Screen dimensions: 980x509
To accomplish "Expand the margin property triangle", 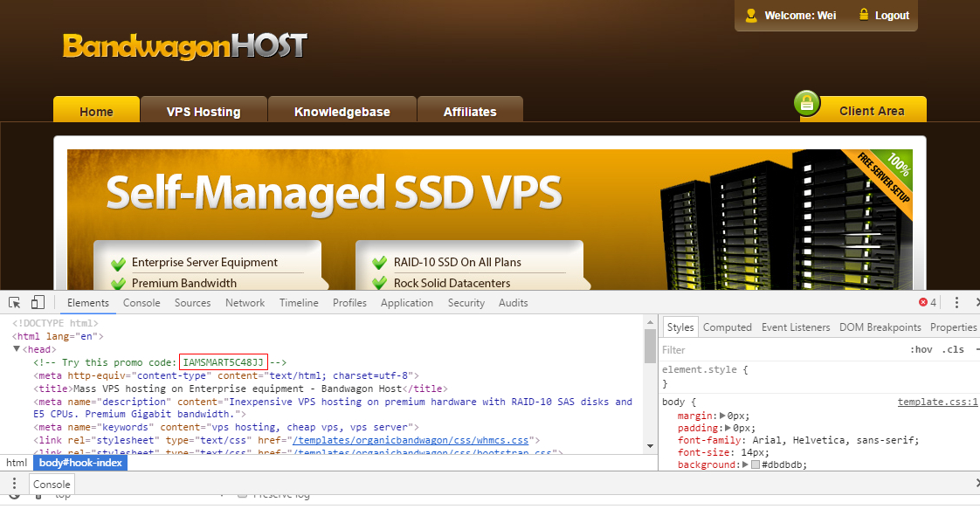I will [x=722, y=416].
